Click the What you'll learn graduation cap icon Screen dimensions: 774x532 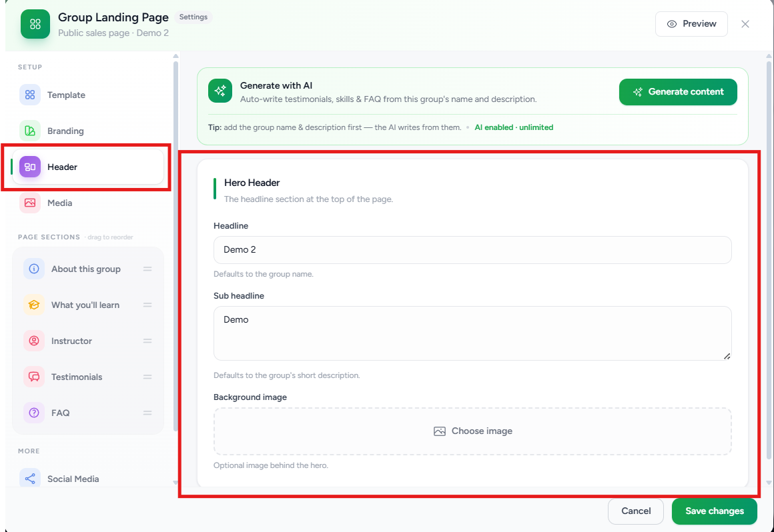click(34, 305)
